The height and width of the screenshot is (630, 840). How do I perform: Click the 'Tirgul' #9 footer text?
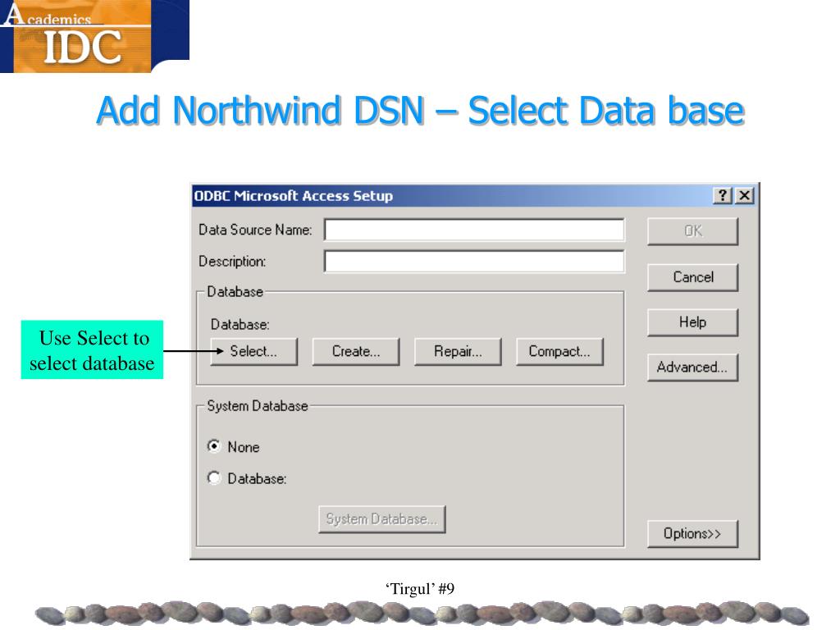[419, 589]
